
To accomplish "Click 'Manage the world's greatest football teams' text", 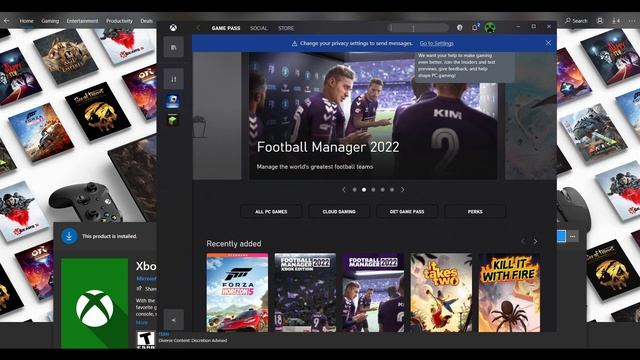I will point(315,167).
